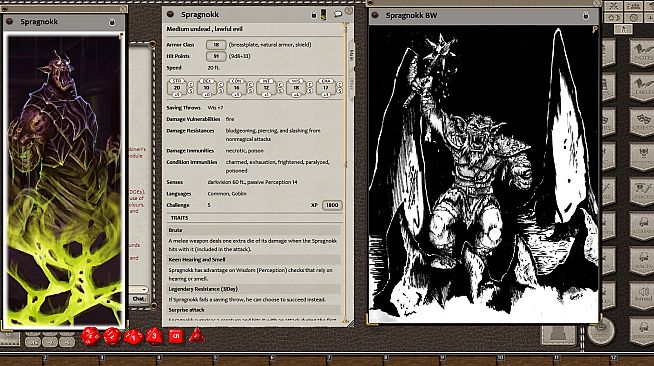Click the Speed 20 ft. value

(214, 68)
